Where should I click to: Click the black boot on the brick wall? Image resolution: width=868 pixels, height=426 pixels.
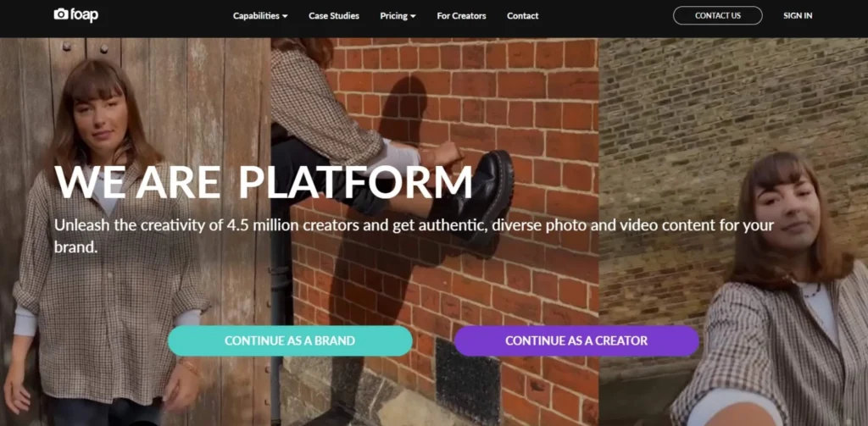click(481, 200)
